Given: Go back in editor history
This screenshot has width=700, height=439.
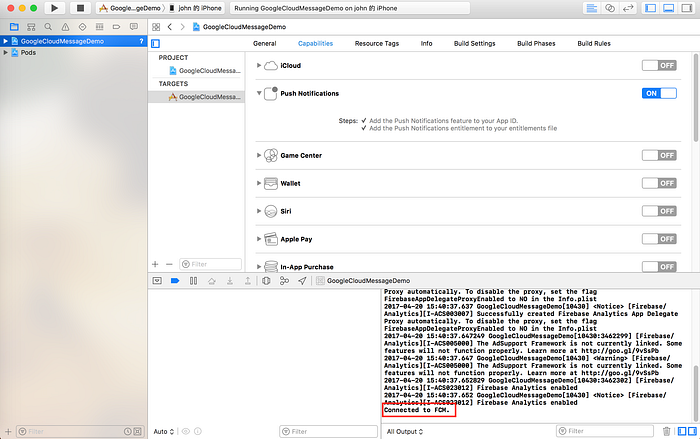Looking at the screenshot, I should tap(170, 27).
